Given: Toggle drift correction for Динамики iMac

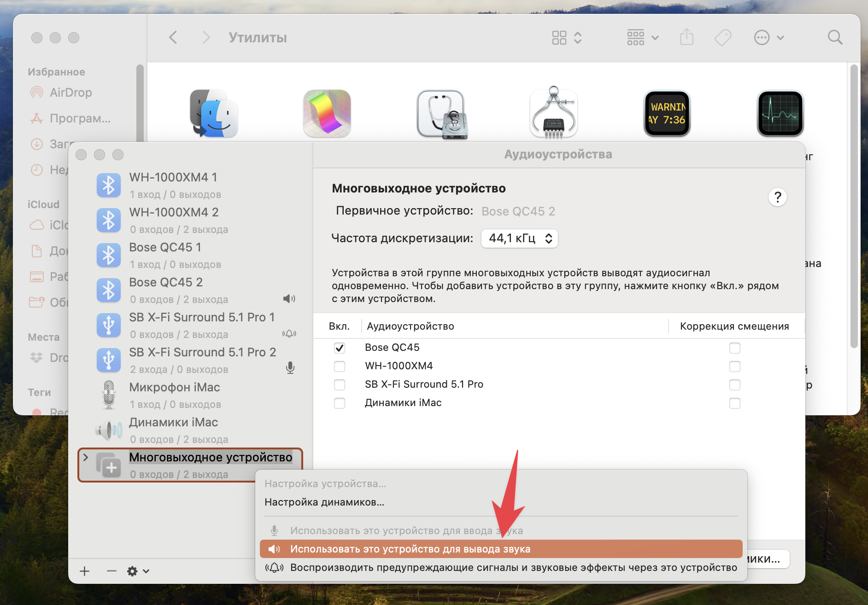Looking at the screenshot, I should (x=735, y=403).
